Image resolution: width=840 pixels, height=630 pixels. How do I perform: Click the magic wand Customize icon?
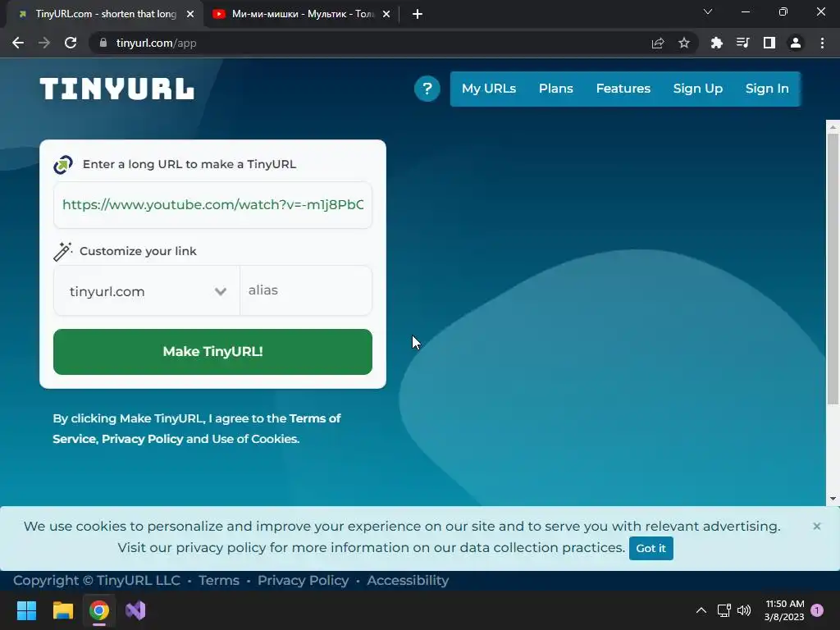coord(62,251)
